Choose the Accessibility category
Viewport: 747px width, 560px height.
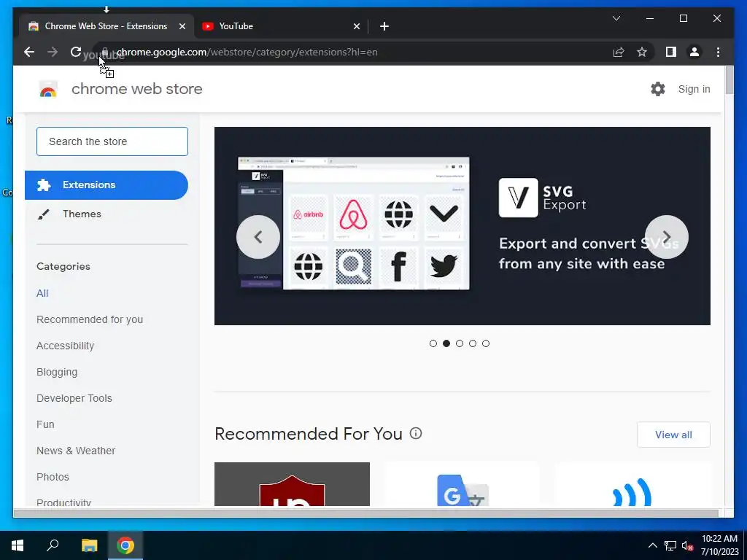(x=65, y=346)
